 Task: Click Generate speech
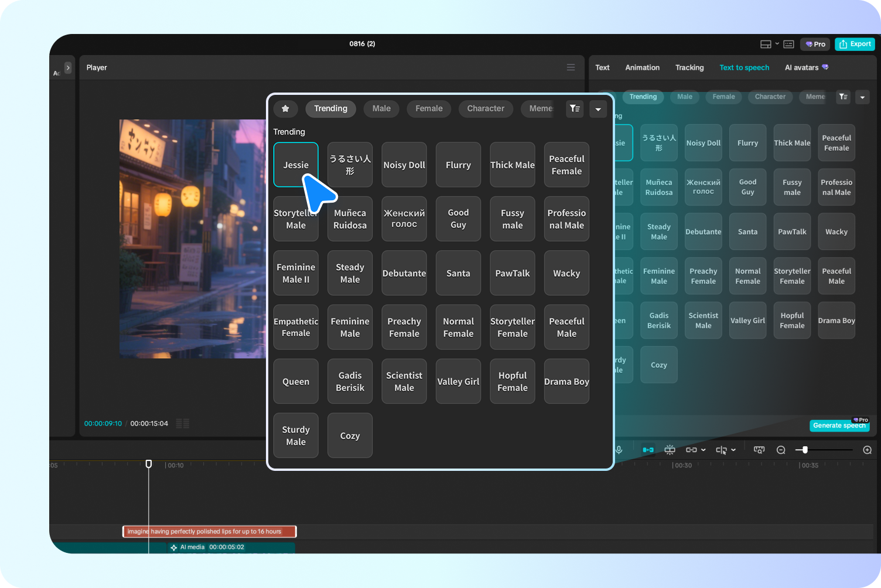click(x=839, y=426)
